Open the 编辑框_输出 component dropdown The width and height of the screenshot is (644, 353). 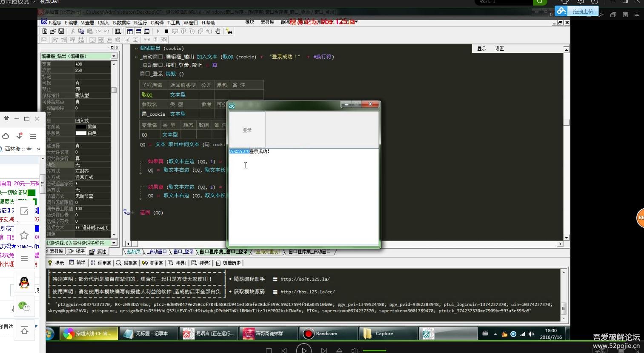(x=114, y=56)
